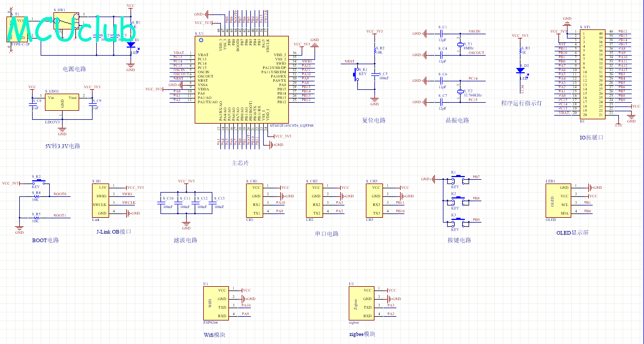The image size is (644, 344).
Task: Click the GND symbol below the filter capacitors
Action: pos(186,224)
